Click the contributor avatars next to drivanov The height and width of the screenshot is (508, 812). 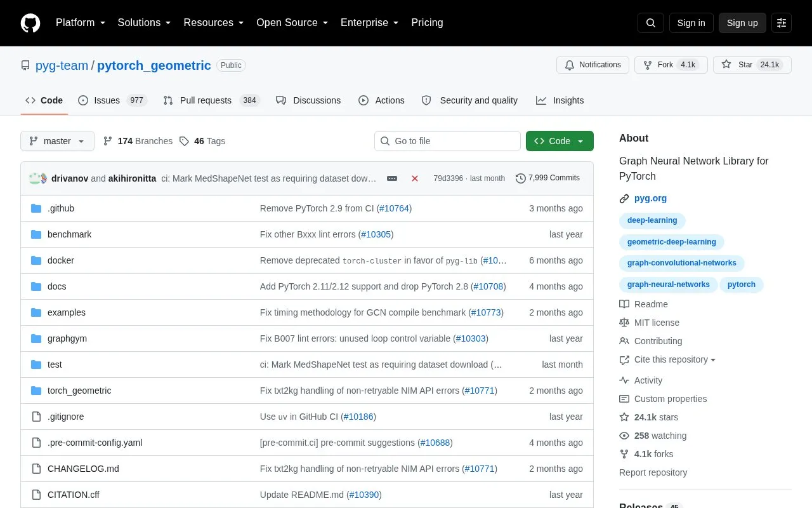(x=38, y=178)
